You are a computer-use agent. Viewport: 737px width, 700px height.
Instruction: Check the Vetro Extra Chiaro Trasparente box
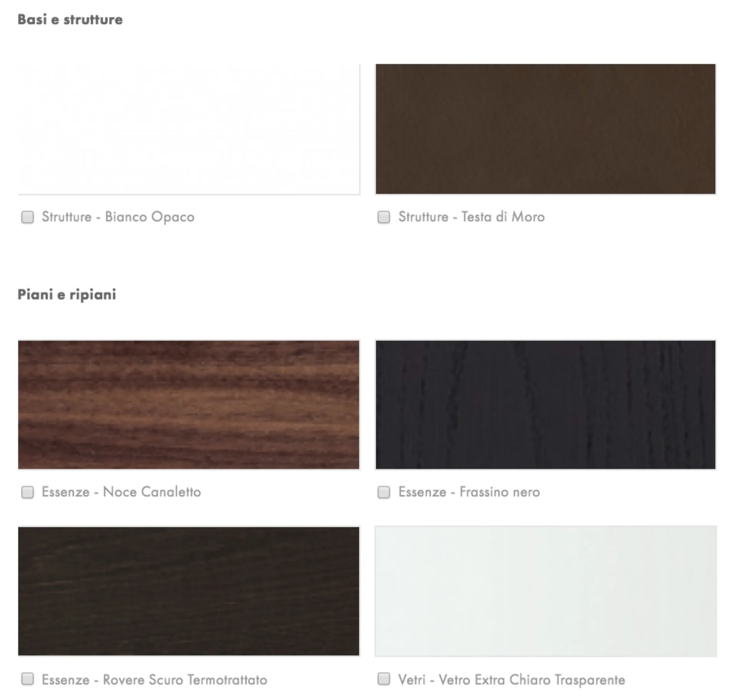[384, 679]
